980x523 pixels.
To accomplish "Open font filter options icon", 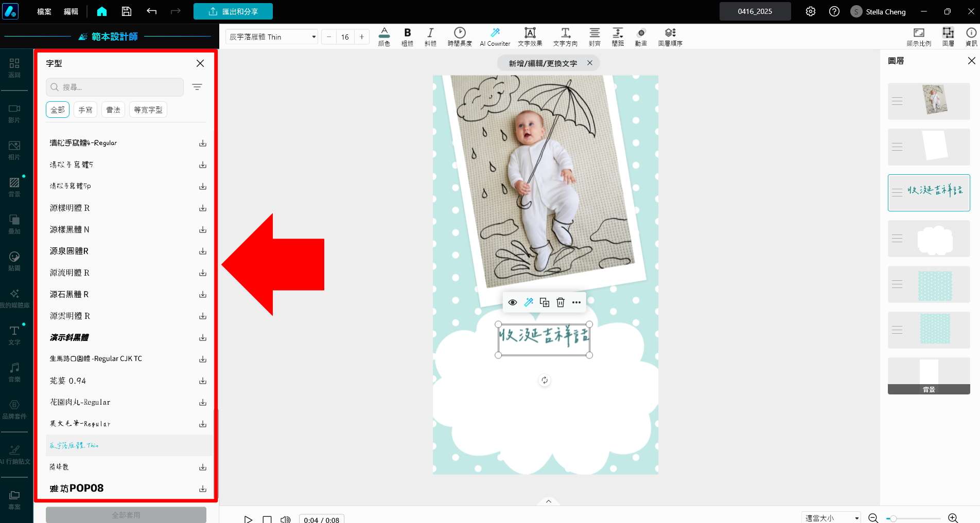I will coord(197,87).
